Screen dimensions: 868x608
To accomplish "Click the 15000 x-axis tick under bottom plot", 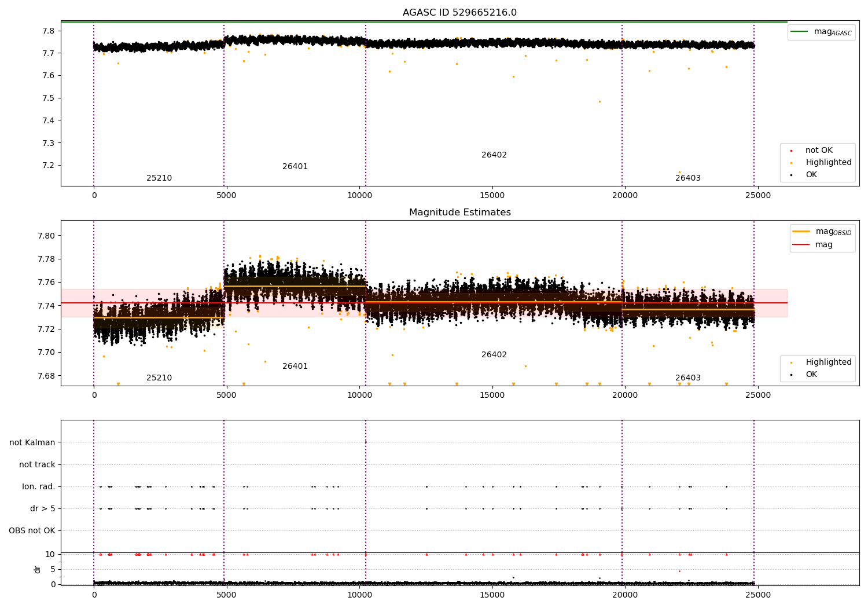I will pyautogui.click(x=492, y=595).
